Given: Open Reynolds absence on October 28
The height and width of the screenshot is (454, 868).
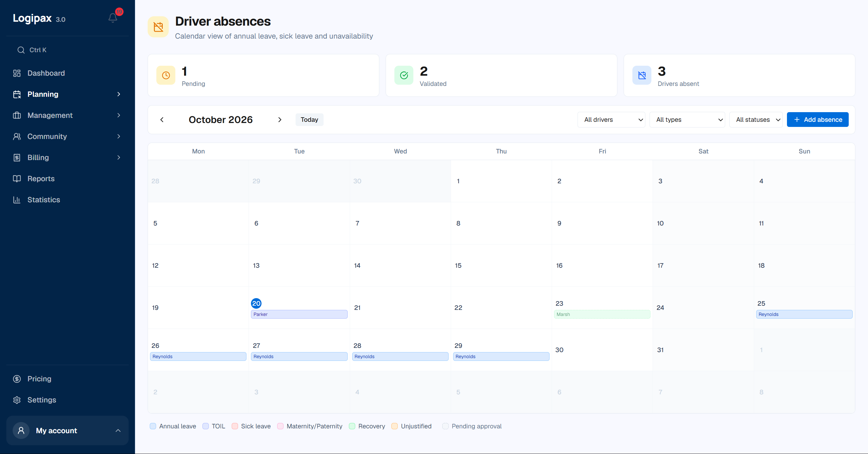Looking at the screenshot, I should click(400, 356).
